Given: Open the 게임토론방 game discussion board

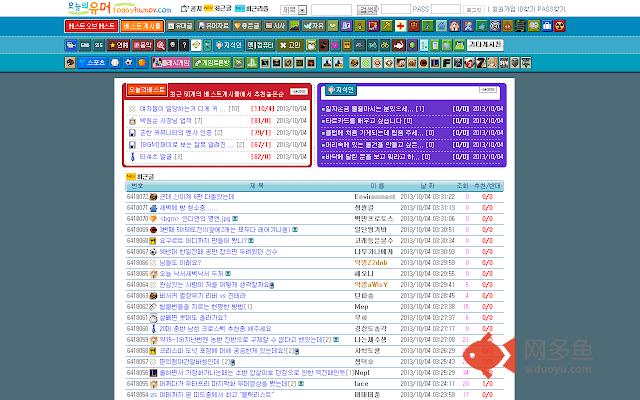Looking at the screenshot, I should 212,62.
